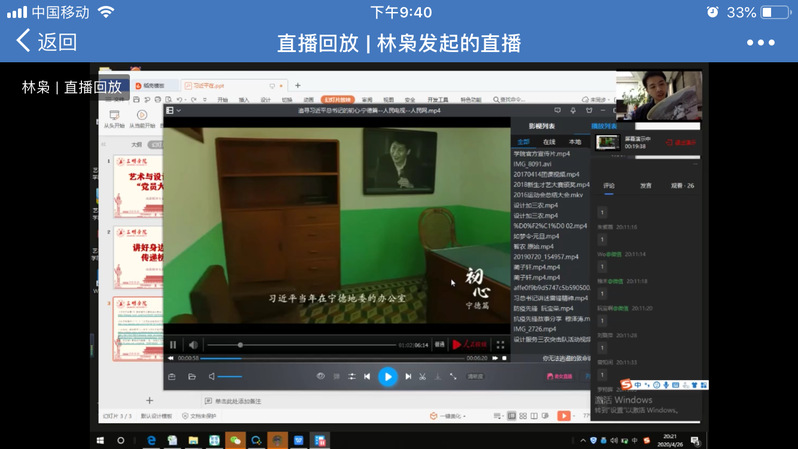
Task: Click the download icon in player controls
Action: click(x=438, y=377)
